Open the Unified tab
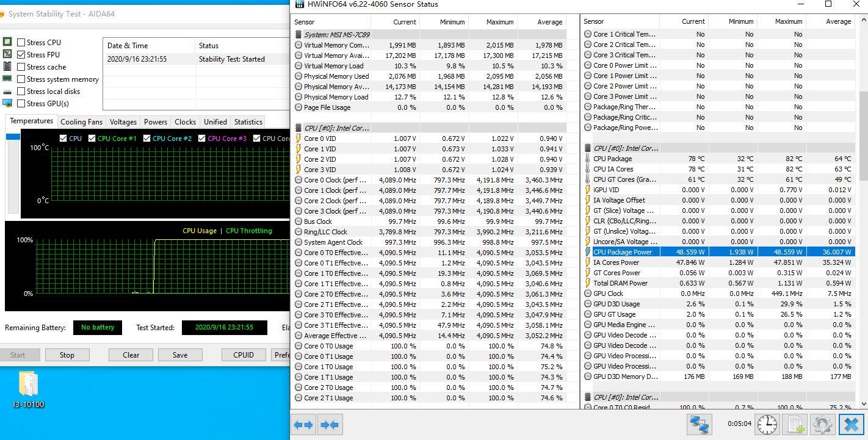 click(215, 122)
